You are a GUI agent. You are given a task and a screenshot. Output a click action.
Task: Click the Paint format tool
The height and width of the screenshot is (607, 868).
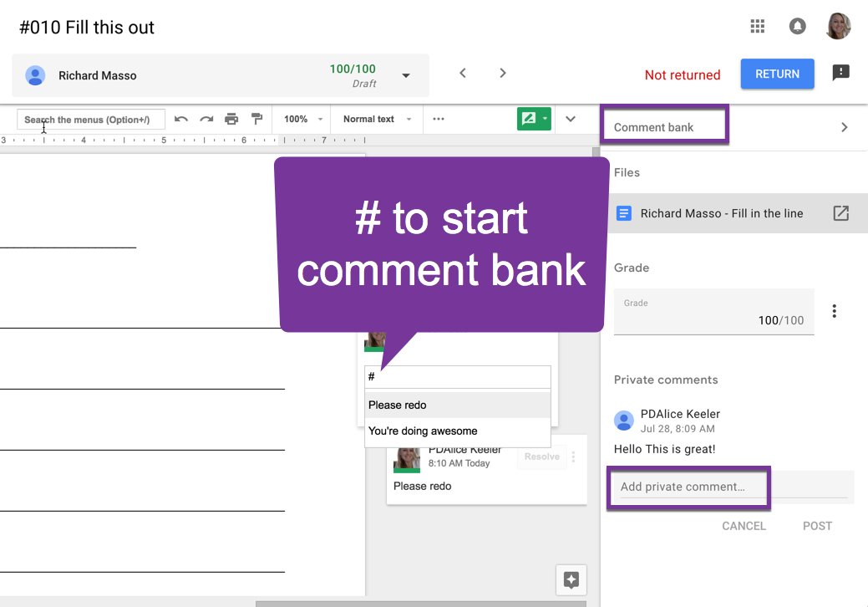click(256, 119)
